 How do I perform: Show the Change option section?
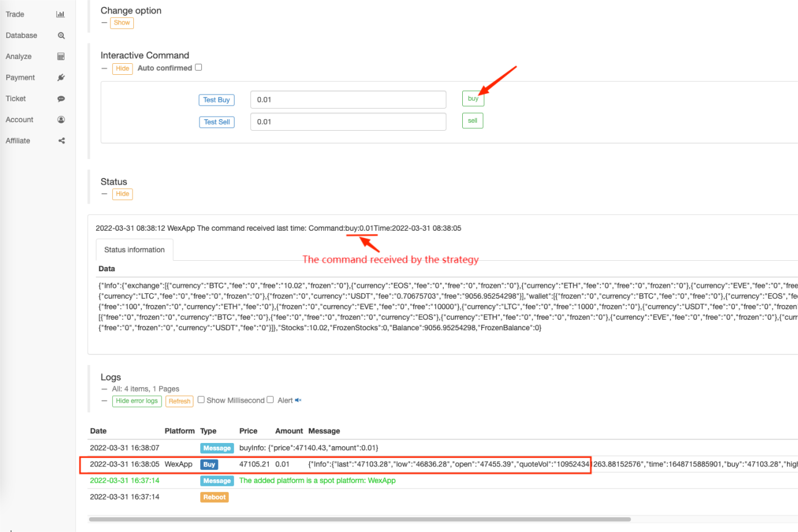[x=122, y=23]
